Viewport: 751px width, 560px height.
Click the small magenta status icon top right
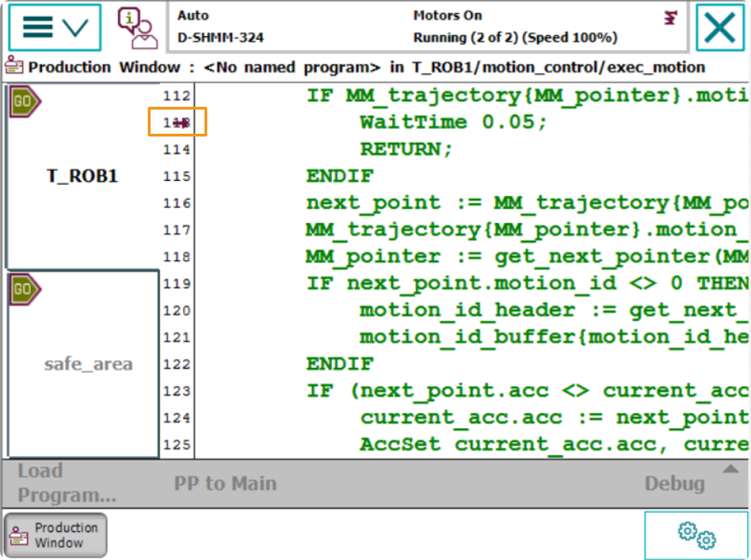tap(669, 18)
